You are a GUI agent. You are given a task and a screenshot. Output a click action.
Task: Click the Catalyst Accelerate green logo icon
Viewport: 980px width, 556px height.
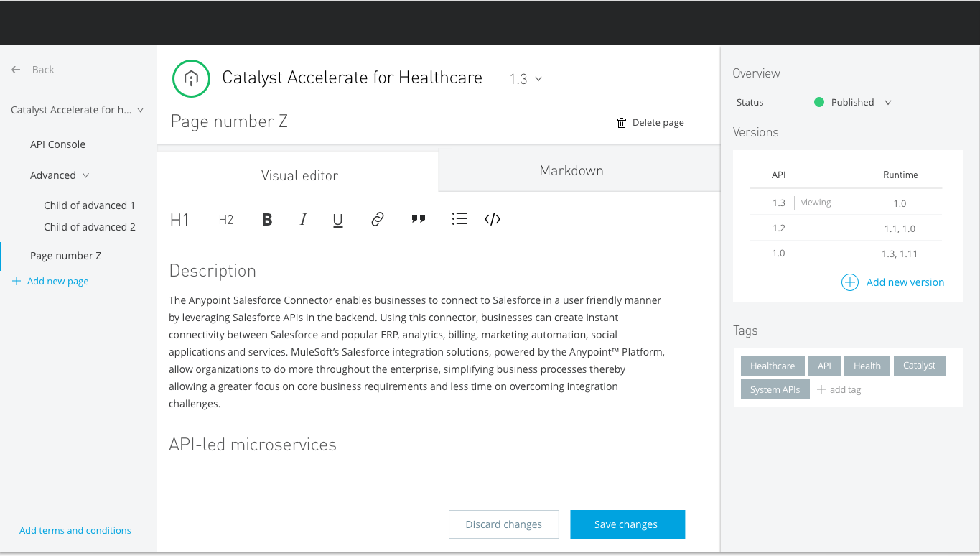click(x=191, y=78)
